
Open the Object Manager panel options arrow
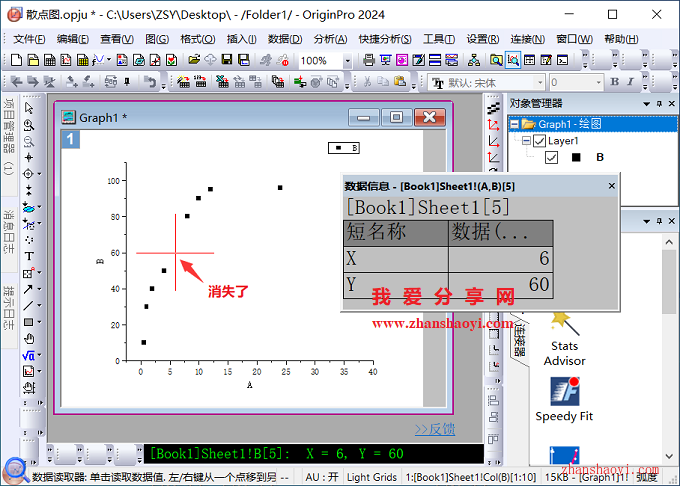tap(647, 104)
